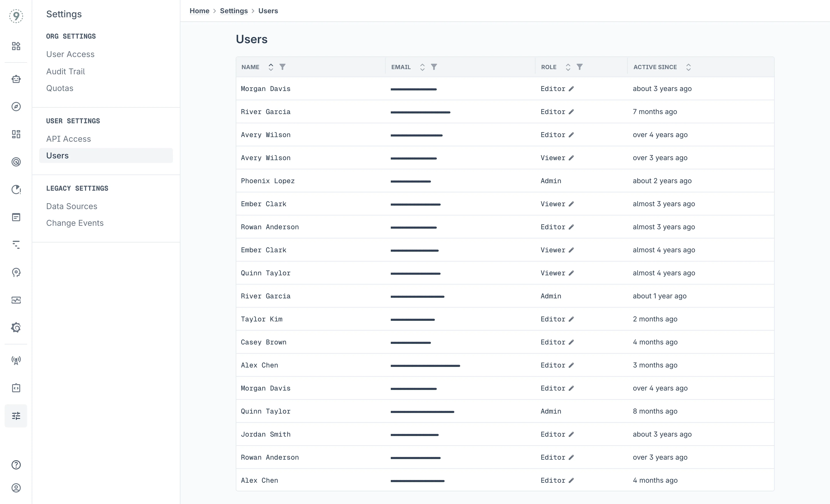Open filter for the Role column

click(x=579, y=67)
